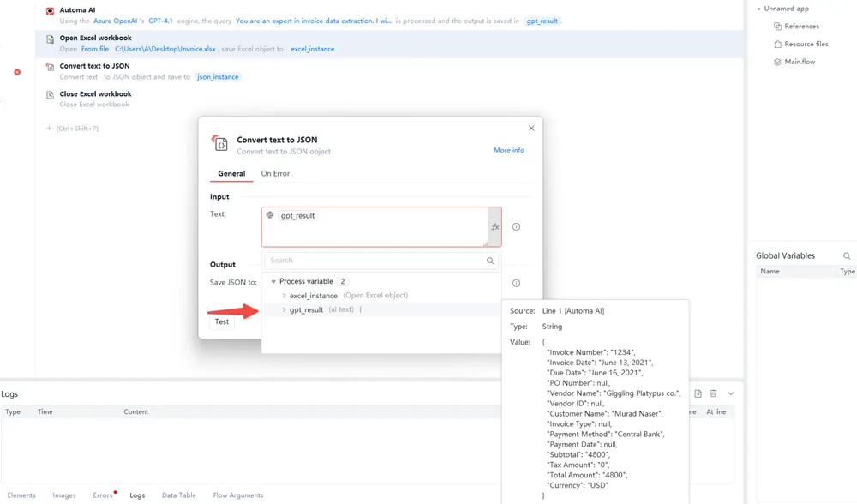Open the chevron dropdown in Logs toolbar
Viewport: 857px width, 504px height.
point(730,393)
